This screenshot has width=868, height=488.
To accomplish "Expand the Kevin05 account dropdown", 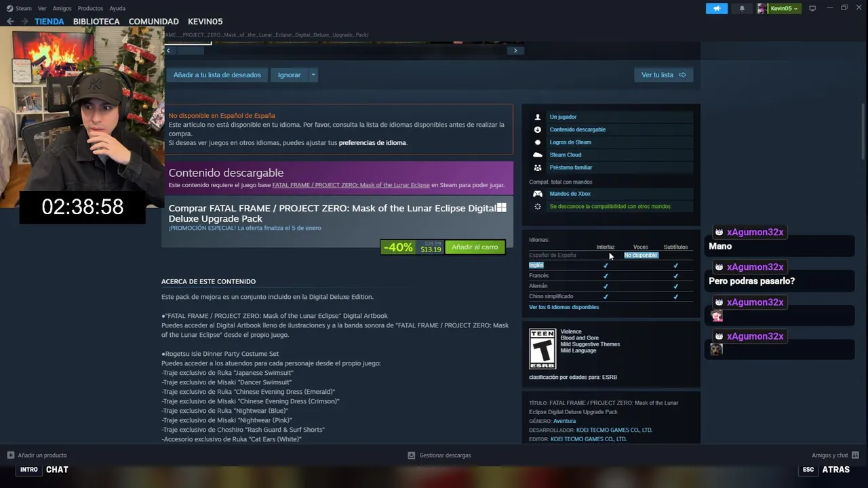I will click(795, 9).
